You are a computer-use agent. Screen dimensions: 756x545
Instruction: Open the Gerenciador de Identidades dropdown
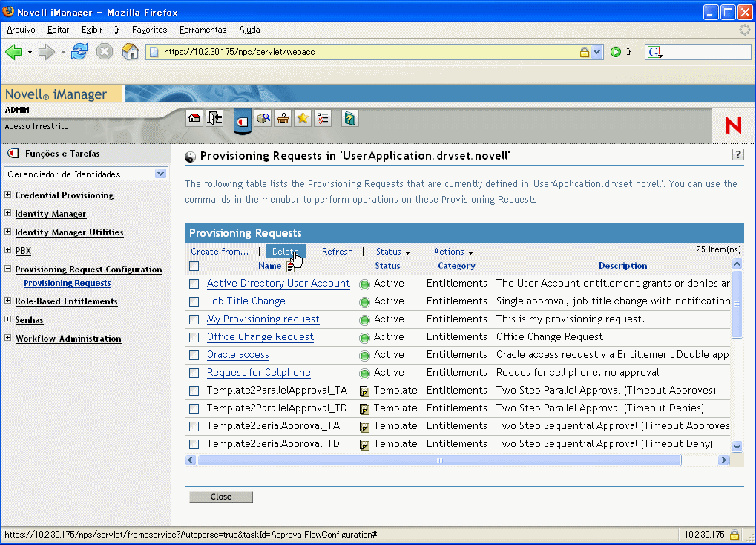pos(86,174)
